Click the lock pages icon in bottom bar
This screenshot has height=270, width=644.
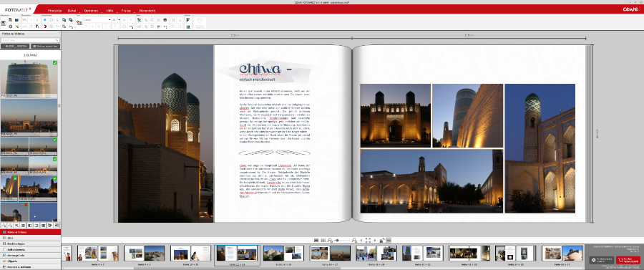click(382, 240)
